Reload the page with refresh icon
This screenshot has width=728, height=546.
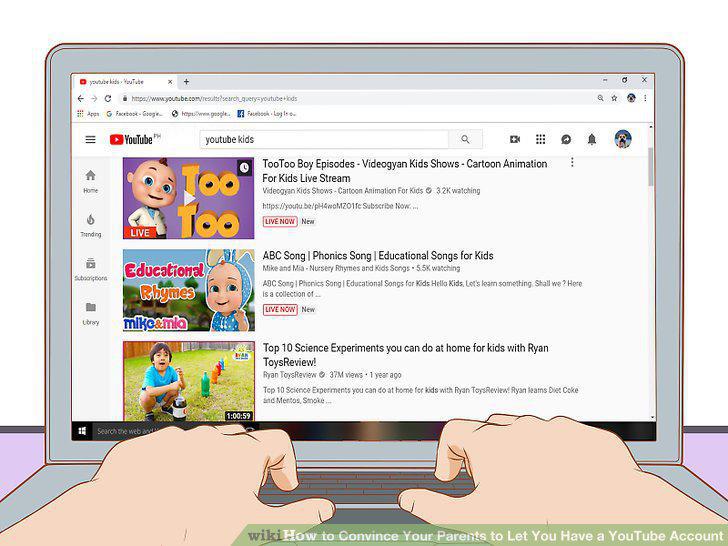[x=108, y=98]
